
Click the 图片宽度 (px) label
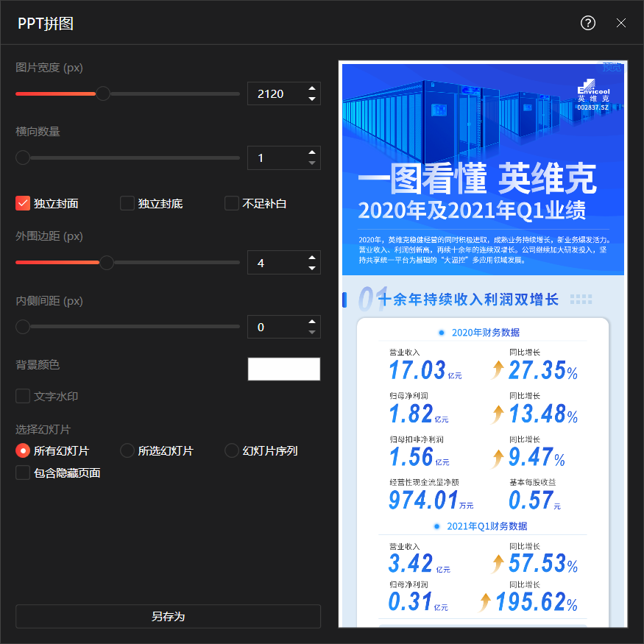(49, 68)
